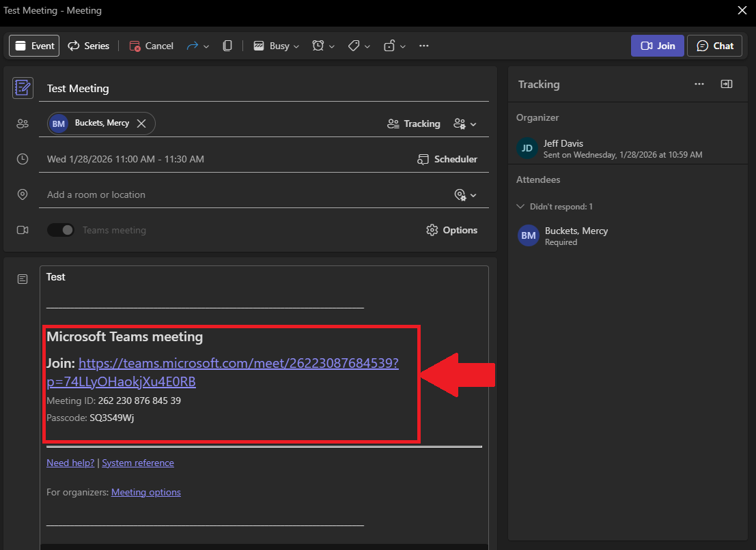The height and width of the screenshot is (550, 756).
Task: Select the Event view tab
Action: (34, 46)
